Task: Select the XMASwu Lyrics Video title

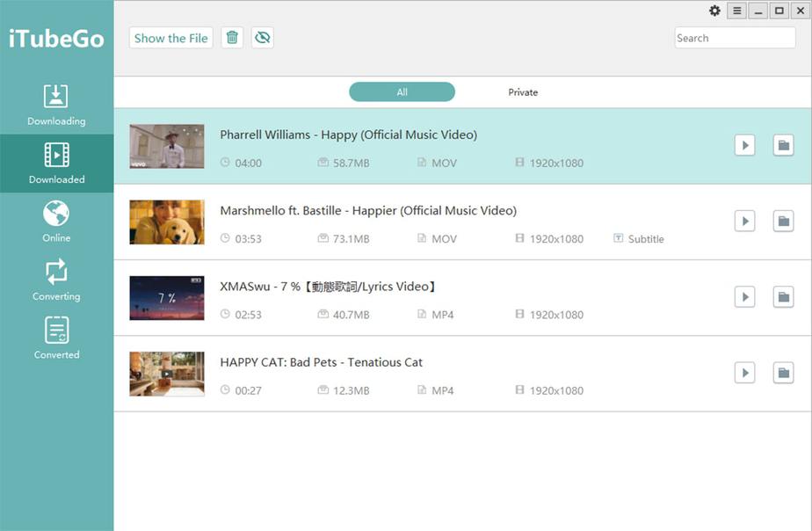Action: [x=329, y=287]
